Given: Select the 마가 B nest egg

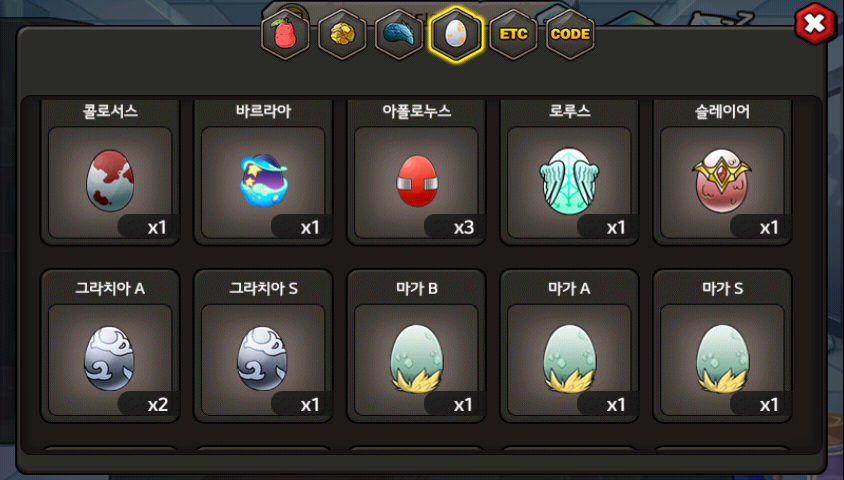Looking at the screenshot, I should [416, 359].
